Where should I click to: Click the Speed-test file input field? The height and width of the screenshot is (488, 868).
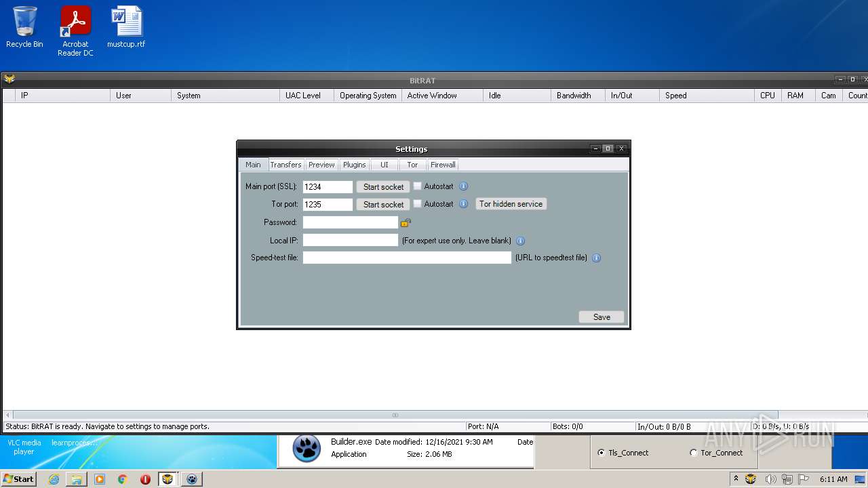point(407,258)
